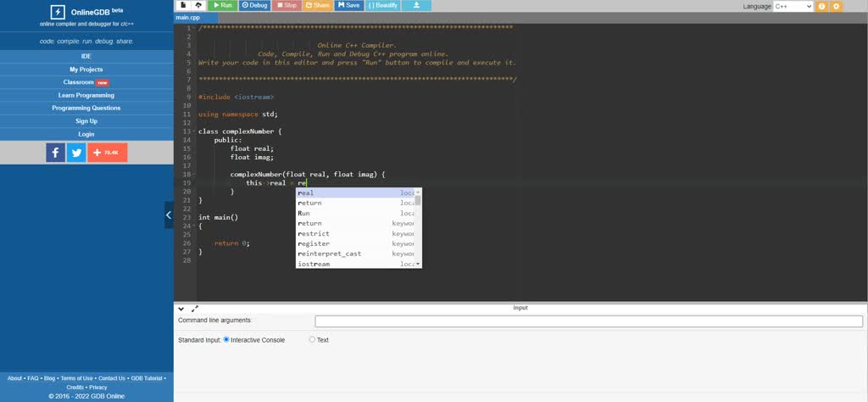This screenshot has width=868, height=402.
Task: Open the Contact Us footer link
Action: [x=112, y=379]
